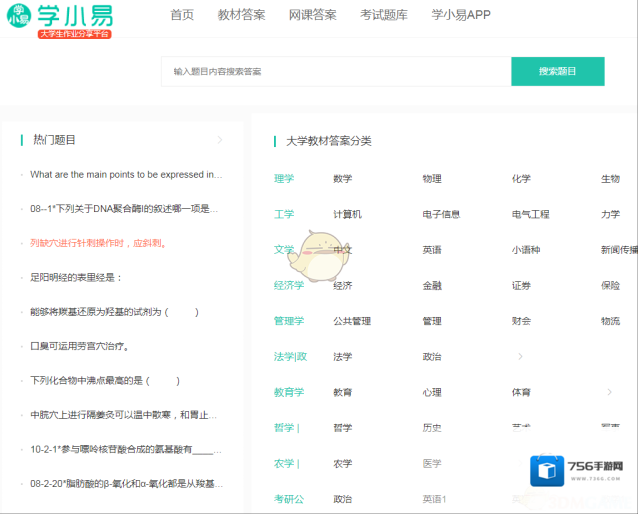Go to the 教材答案 menu item

(241, 15)
